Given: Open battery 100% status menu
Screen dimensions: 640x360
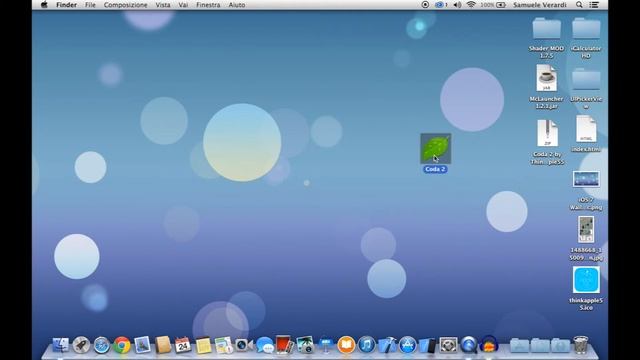Looking at the screenshot, I should click(x=493, y=5).
